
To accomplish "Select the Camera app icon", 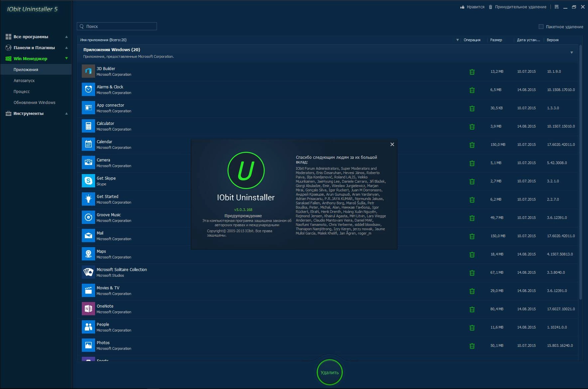I will pos(88,162).
